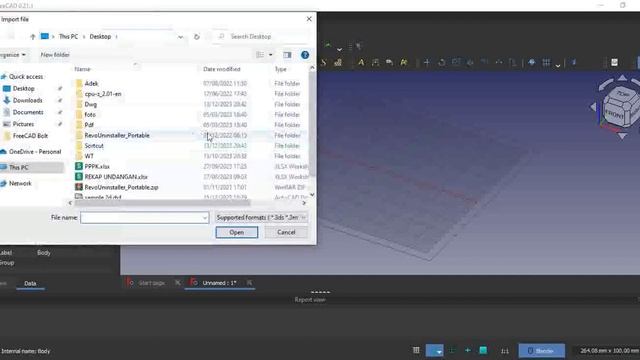This screenshot has height=360, width=640.
Task: Open the view options dropdown arrow
Action: coord(270,55)
